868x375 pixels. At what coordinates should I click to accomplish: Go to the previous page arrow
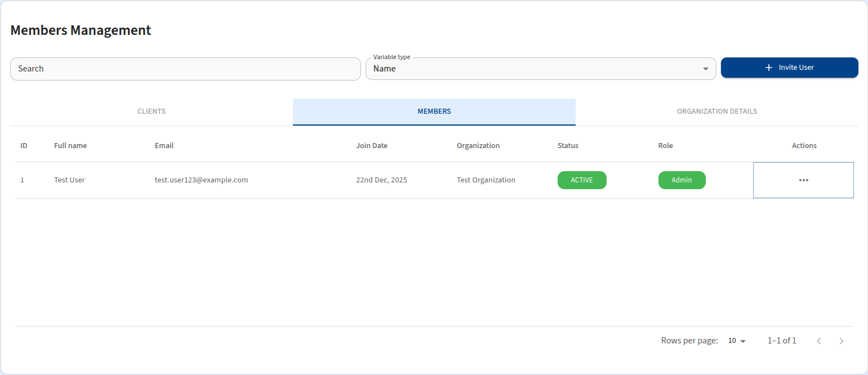pyautogui.click(x=819, y=341)
